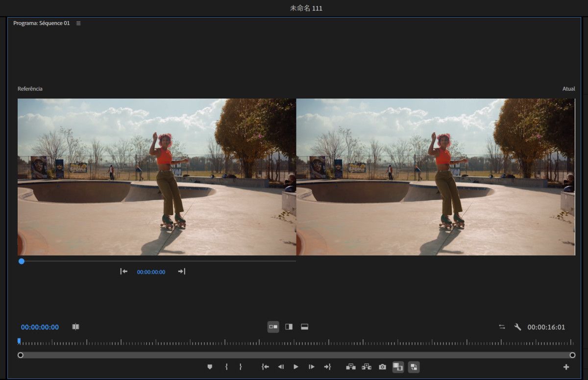Image resolution: width=588 pixels, height=380 pixels.
Task: Select side-by-side comparison layout
Action: click(273, 327)
